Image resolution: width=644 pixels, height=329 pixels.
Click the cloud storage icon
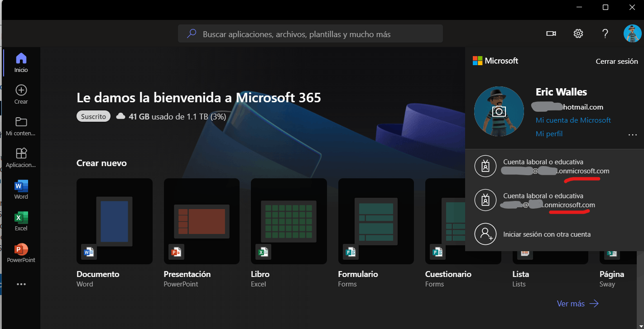point(120,116)
